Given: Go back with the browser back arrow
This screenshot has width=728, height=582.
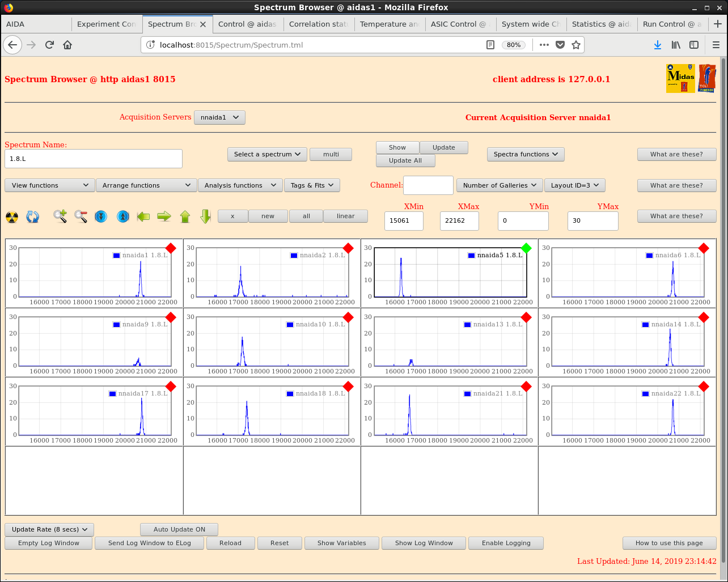Looking at the screenshot, I should pos(12,45).
